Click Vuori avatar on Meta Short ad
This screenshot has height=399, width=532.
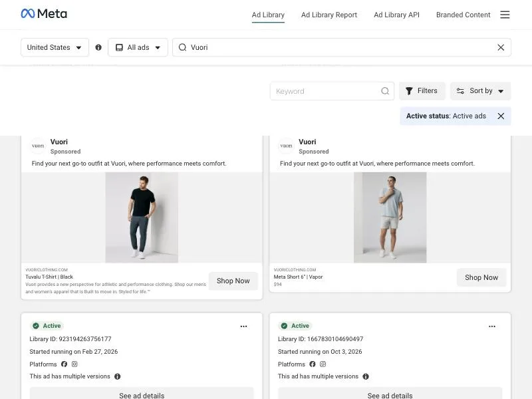[x=287, y=146]
